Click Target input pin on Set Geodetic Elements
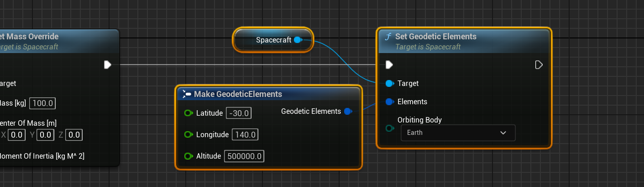Image resolution: width=644 pixels, height=187 pixels. pos(389,84)
